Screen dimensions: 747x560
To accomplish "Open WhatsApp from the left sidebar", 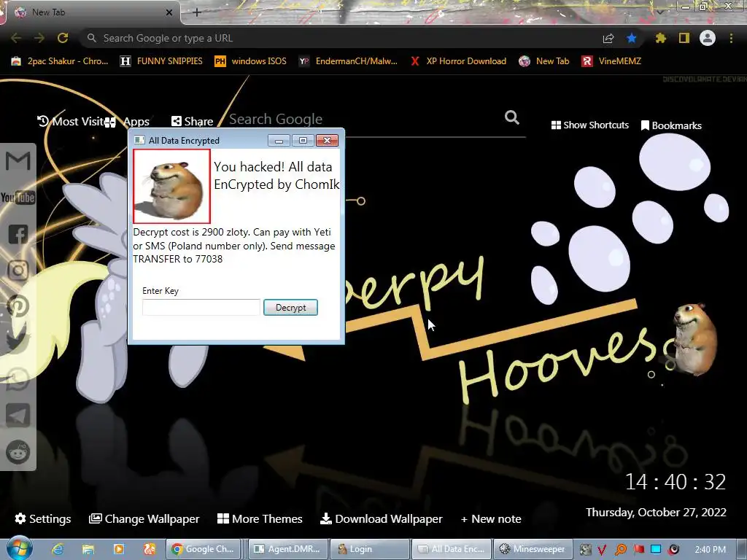I will pyautogui.click(x=18, y=379).
